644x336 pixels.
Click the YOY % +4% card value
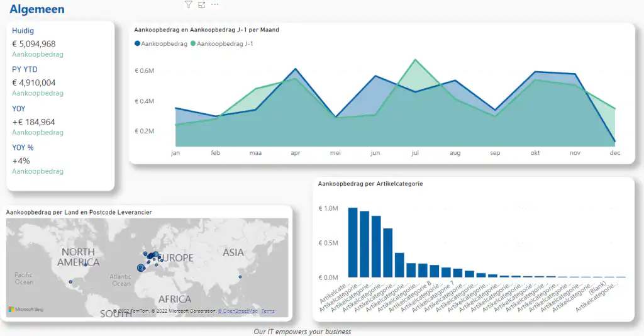tap(21, 161)
